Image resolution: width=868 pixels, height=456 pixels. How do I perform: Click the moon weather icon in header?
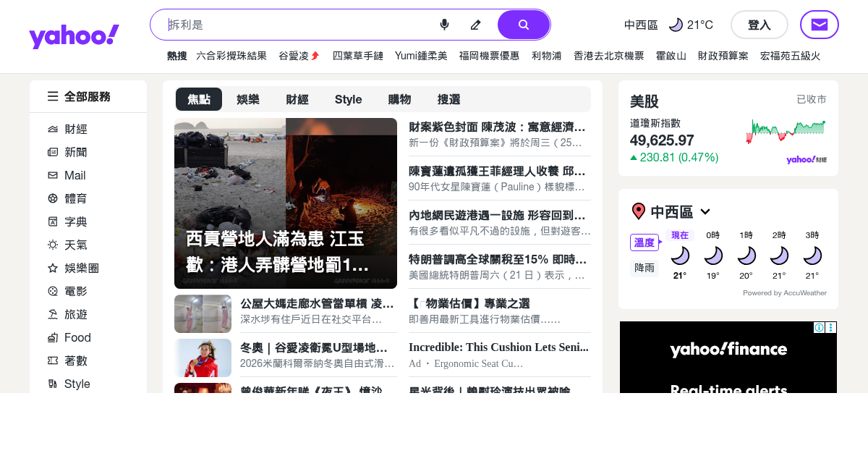pyautogui.click(x=676, y=25)
